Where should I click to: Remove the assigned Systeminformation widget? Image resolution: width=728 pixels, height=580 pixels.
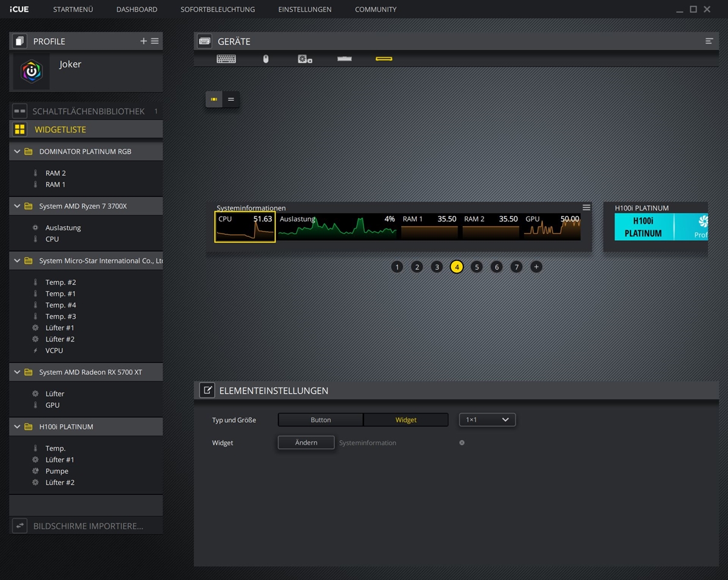(462, 443)
